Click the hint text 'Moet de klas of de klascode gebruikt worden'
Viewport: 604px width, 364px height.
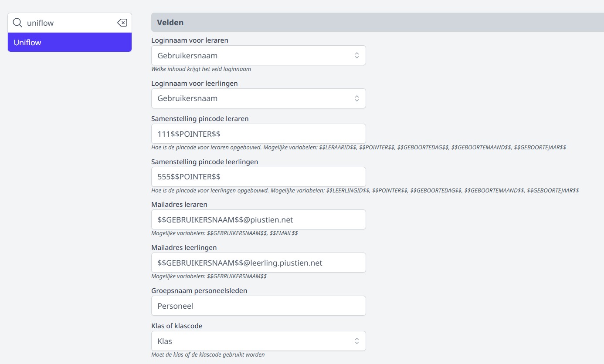[x=207, y=354]
